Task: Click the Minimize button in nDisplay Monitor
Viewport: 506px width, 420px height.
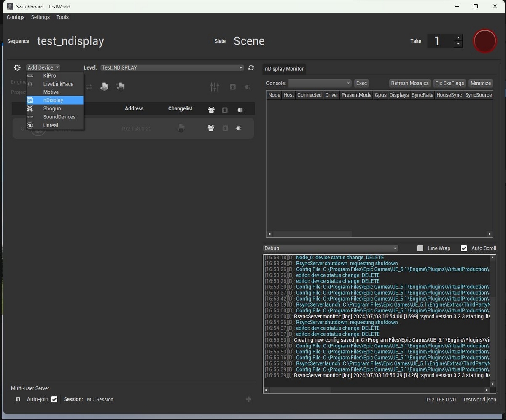Action: pos(481,83)
